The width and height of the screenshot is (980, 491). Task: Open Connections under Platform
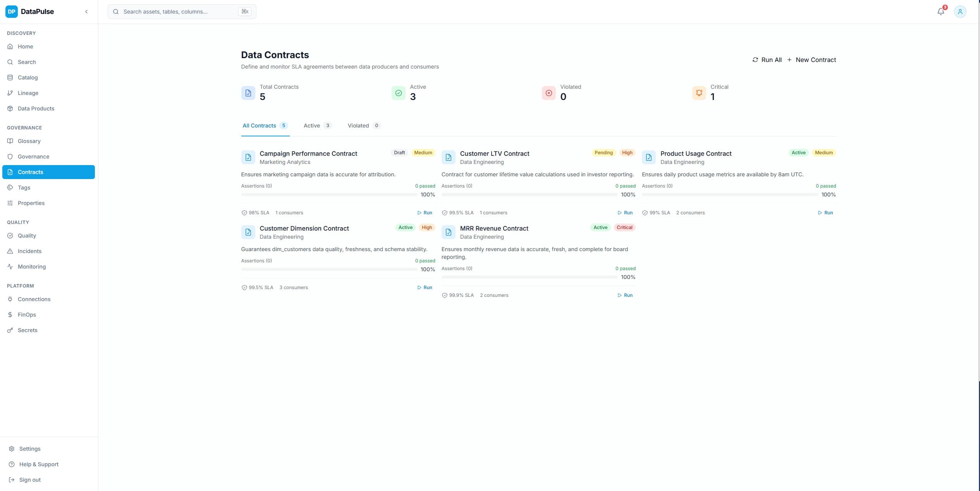34,299
